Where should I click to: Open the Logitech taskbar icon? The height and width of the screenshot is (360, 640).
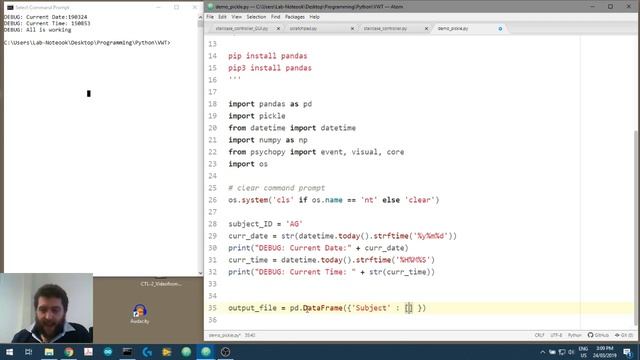[x=147, y=351]
